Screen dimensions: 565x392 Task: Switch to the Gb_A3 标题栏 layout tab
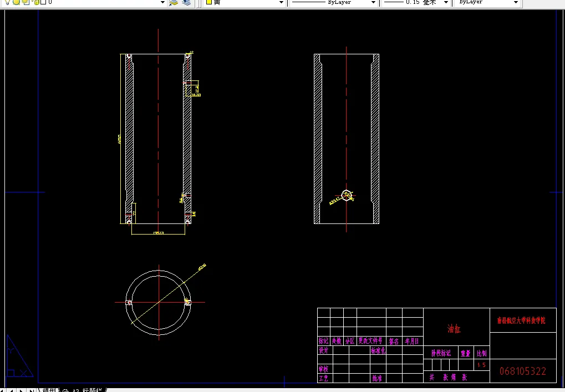pos(82,390)
